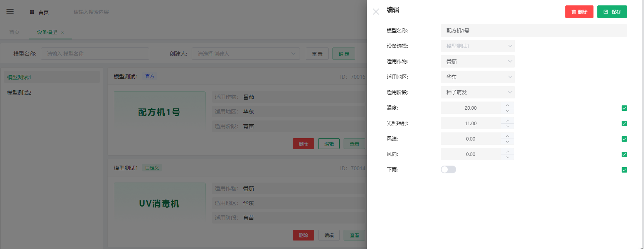
Task: Click the home grid icon in header
Action: tap(32, 12)
